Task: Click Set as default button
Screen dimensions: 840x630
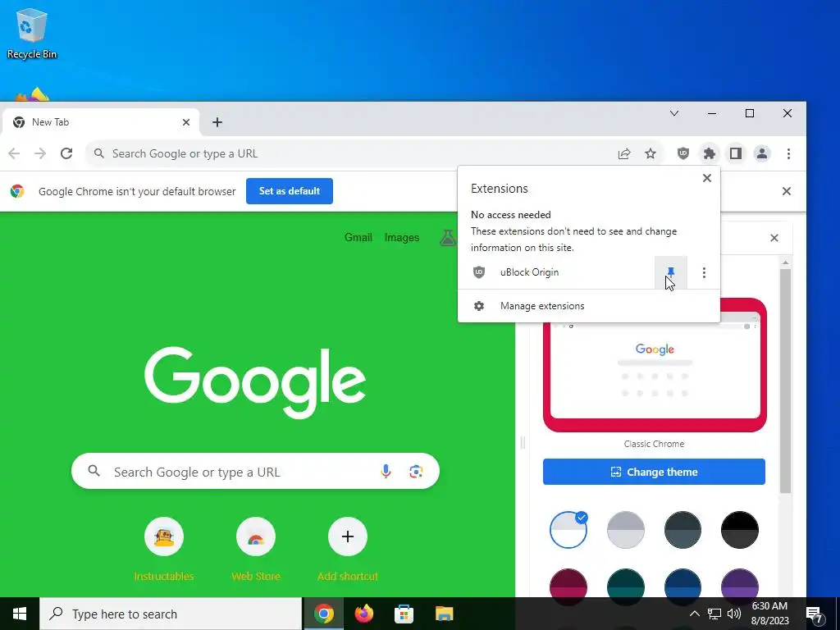Action: (x=290, y=191)
